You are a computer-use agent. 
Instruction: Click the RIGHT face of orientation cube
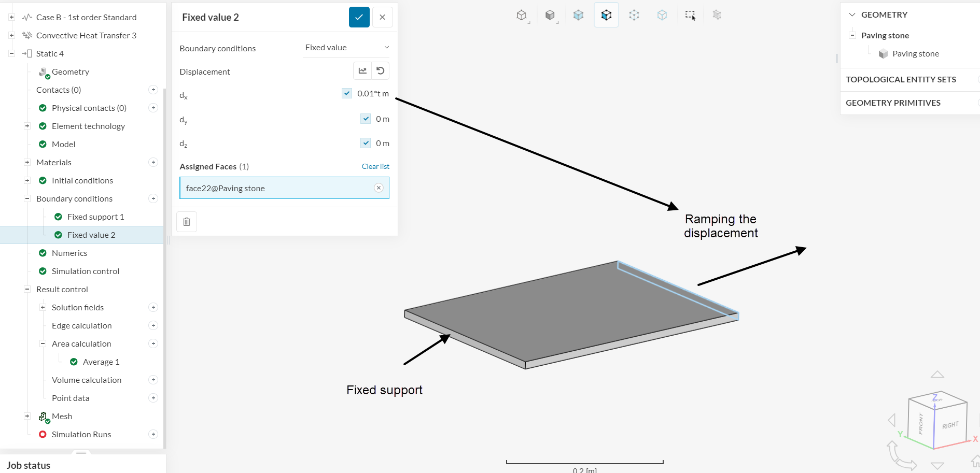[x=950, y=425]
